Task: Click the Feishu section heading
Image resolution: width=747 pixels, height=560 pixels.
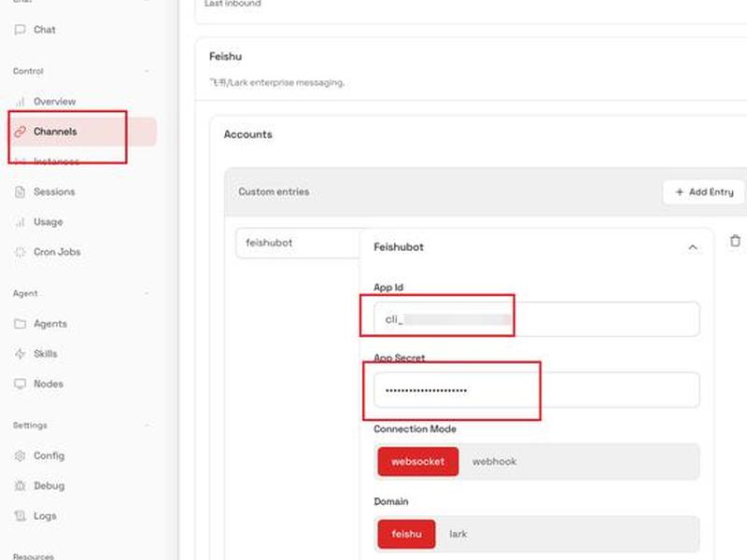Action: (x=225, y=57)
